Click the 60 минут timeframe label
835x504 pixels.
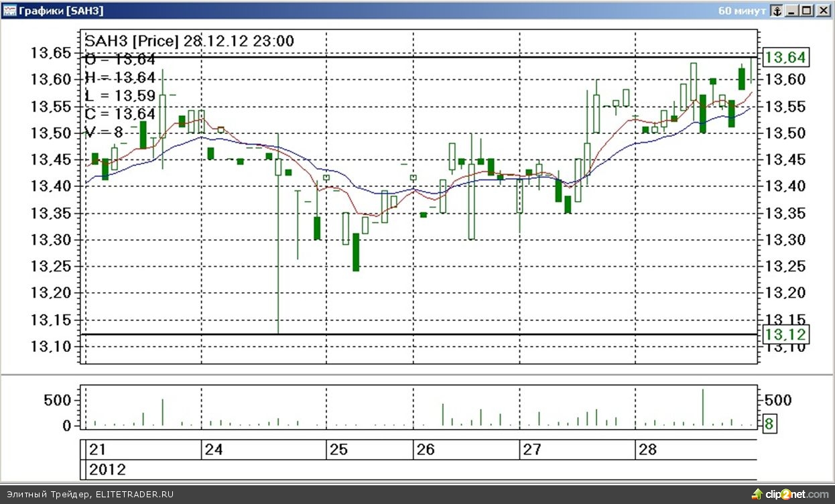[741, 11]
